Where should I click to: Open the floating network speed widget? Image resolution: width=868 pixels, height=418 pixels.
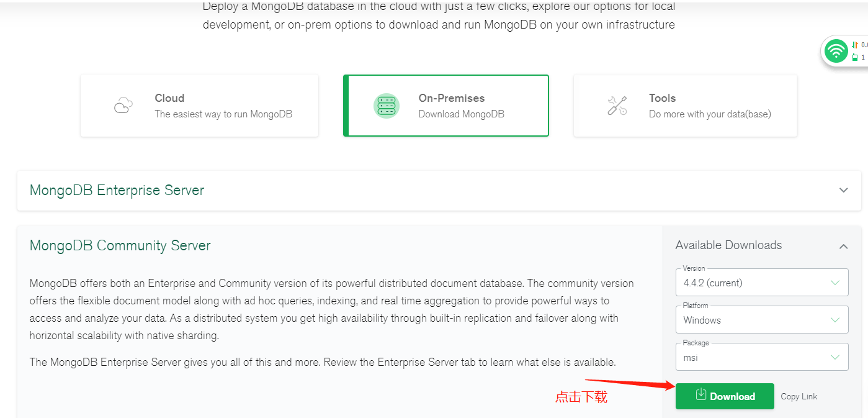point(844,51)
